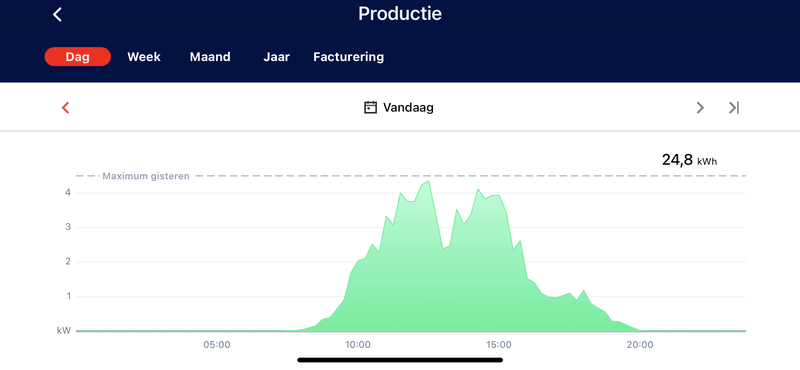The image size is (800, 370).
Task: Click the Productie page title
Action: (x=400, y=14)
